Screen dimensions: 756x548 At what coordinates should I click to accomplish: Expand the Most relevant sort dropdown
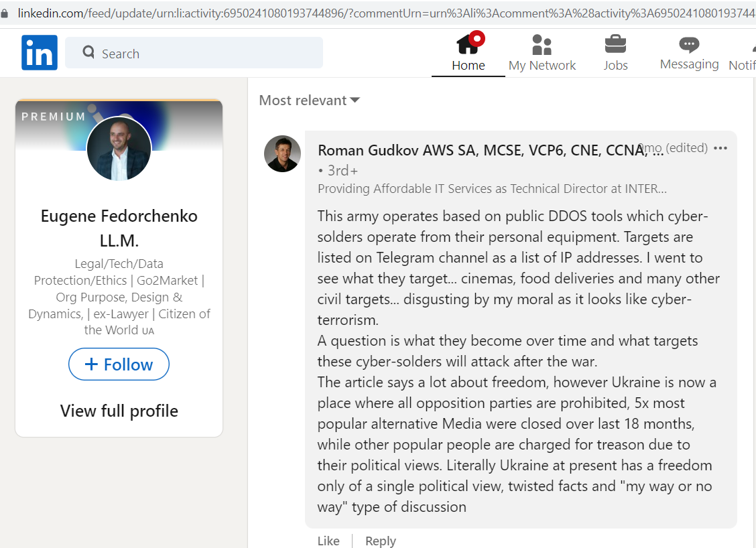309,100
